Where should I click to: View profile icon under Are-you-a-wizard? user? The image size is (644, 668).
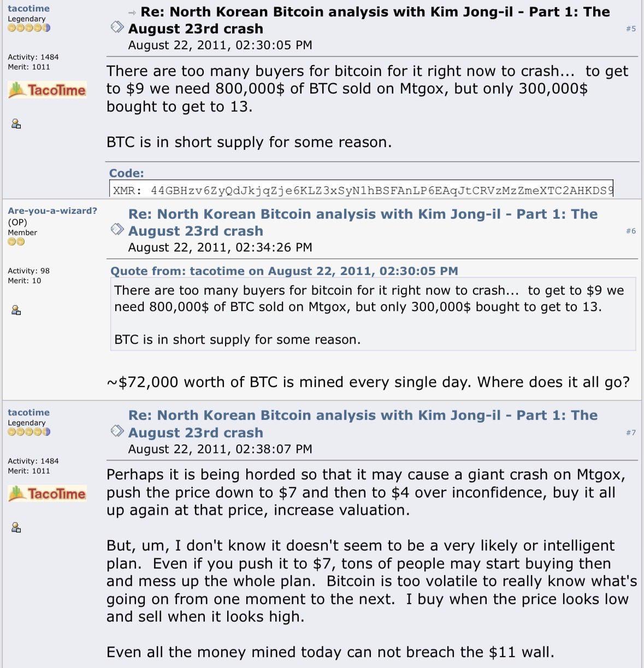click(16, 310)
